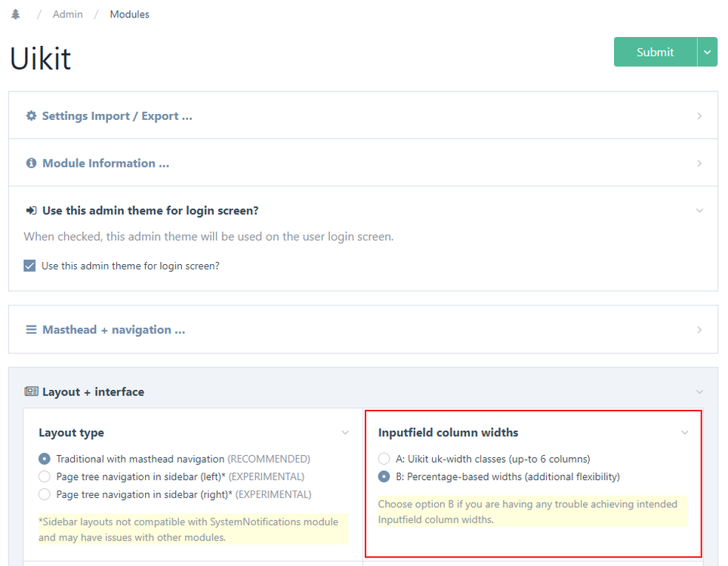
Task: Click the green Submit button
Action: 655,52
